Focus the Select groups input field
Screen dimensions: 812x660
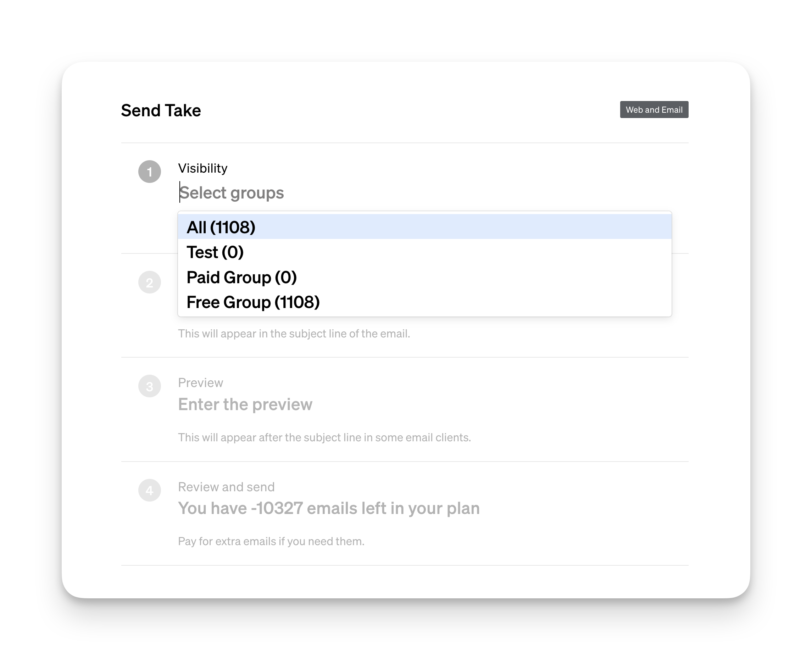(x=424, y=192)
